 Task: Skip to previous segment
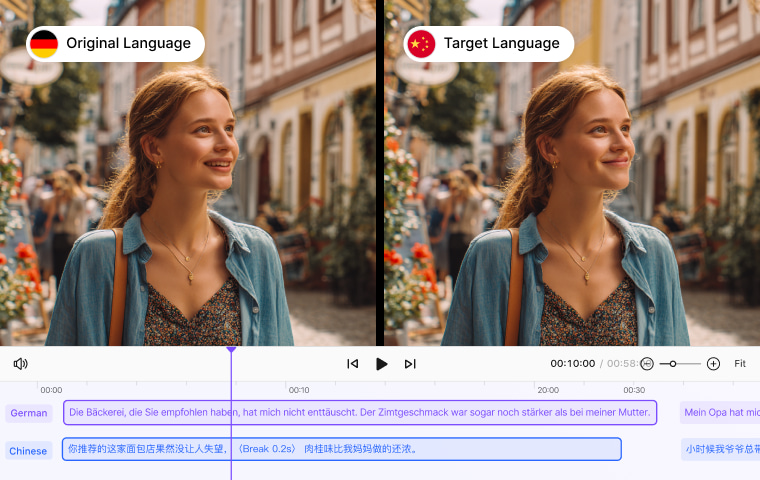coord(352,364)
